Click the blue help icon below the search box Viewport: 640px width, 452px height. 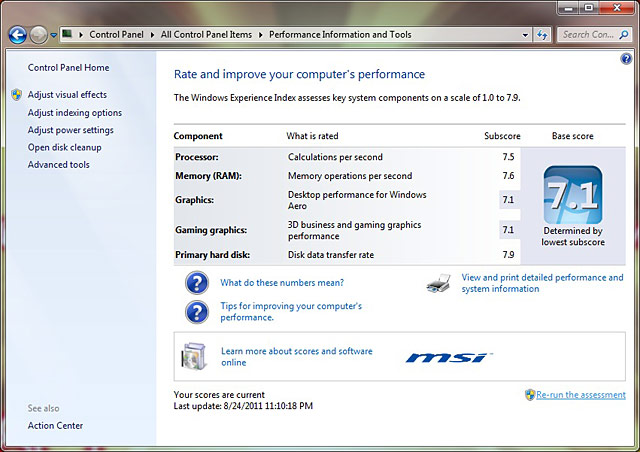626,59
